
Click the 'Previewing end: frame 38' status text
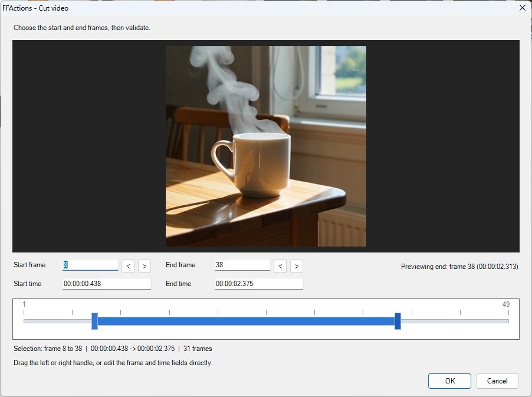tap(459, 267)
